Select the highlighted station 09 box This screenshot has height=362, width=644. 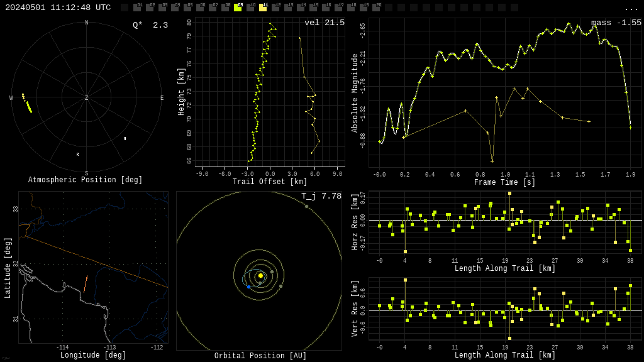pos(238,8)
